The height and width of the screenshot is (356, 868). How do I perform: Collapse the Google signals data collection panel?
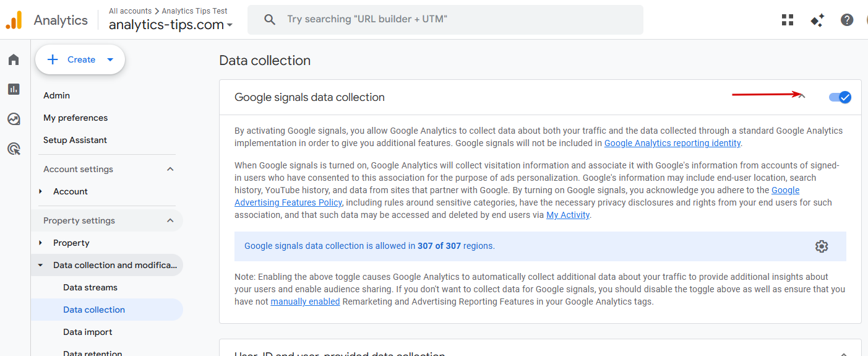[802, 97]
